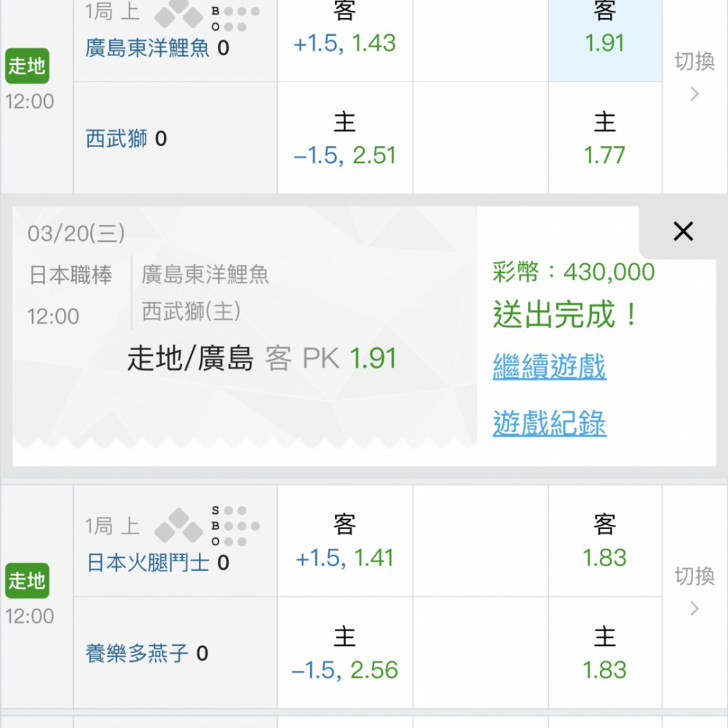Open the 遊戲紀錄 link

pyautogui.click(x=549, y=423)
